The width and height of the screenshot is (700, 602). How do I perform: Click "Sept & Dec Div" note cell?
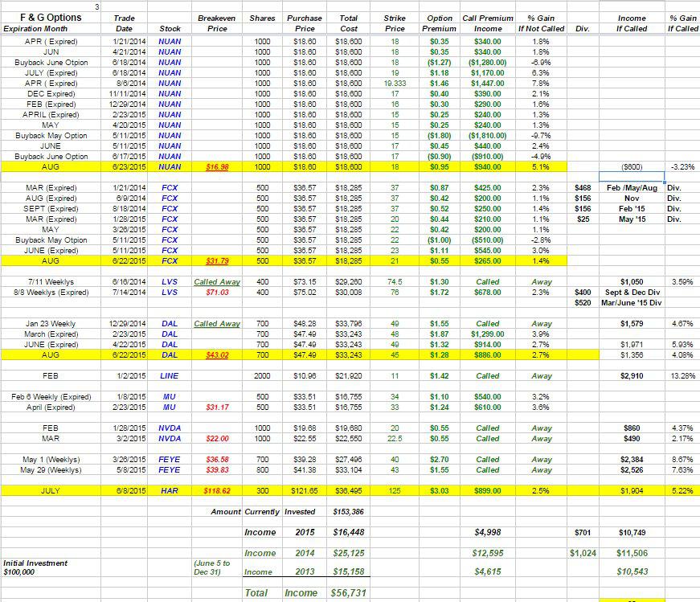tap(632, 292)
